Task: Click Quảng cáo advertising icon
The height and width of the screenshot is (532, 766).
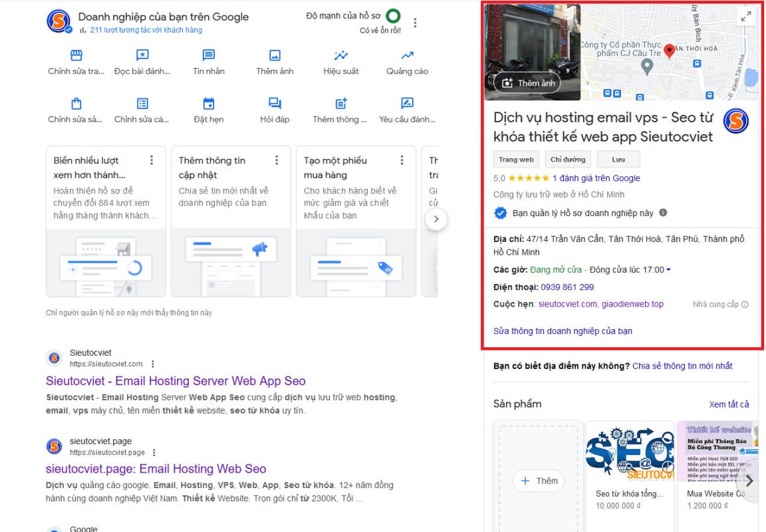Action: (x=408, y=55)
